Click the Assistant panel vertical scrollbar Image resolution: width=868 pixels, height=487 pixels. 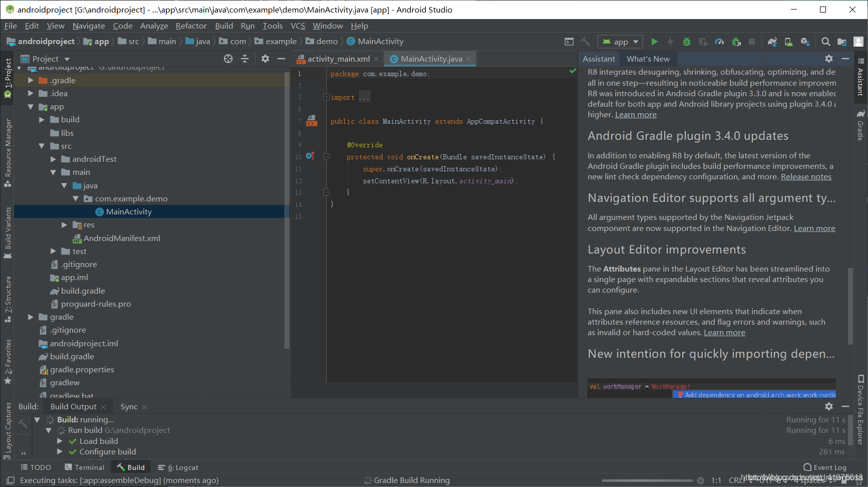point(850,306)
